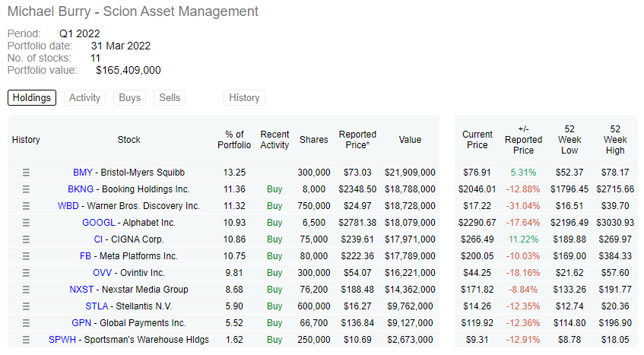Select the $8.78 52-week low cell
This screenshot has width=644, height=355.
(569, 340)
